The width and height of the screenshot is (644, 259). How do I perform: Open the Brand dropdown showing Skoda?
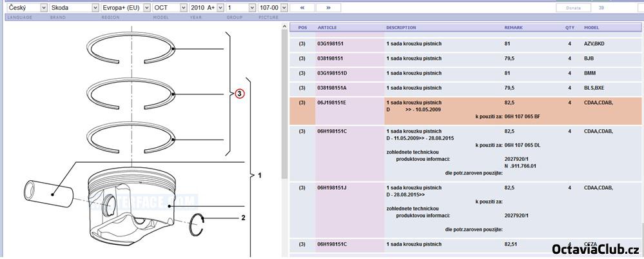tap(75, 8)
